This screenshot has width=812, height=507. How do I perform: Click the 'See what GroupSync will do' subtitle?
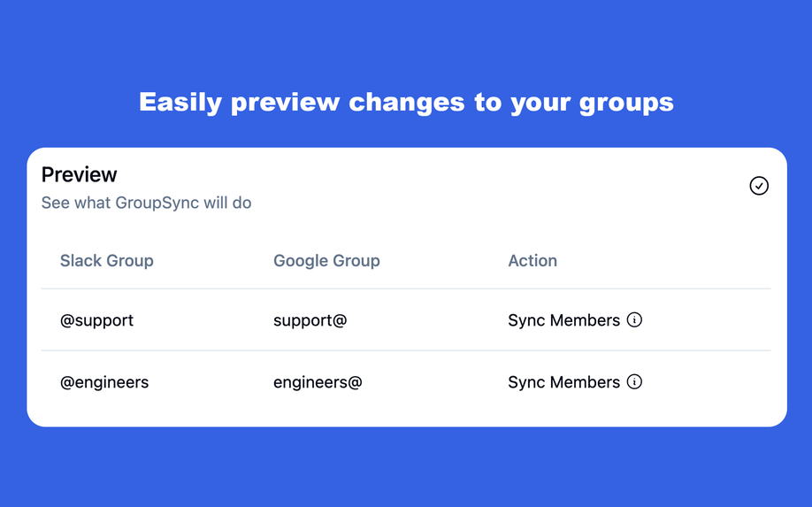pyautogui.click(x=147, y=203)
